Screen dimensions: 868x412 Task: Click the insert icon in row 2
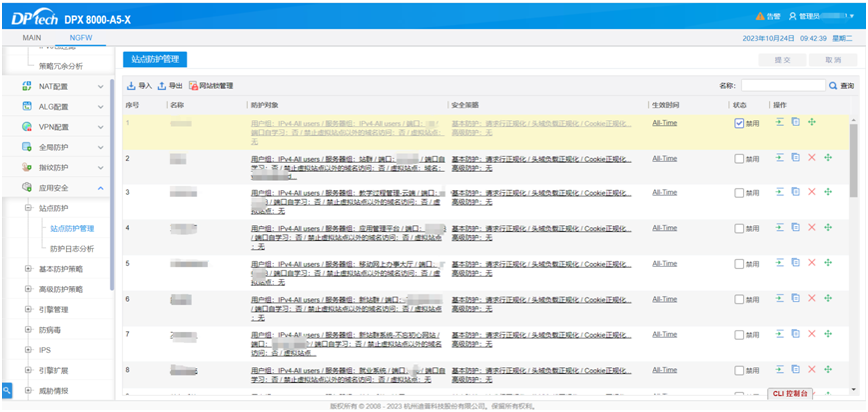[779, 157]
